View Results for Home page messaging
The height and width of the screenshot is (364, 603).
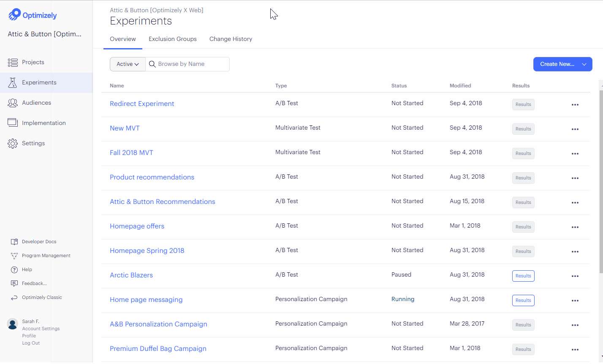click(x=523, y=300)
